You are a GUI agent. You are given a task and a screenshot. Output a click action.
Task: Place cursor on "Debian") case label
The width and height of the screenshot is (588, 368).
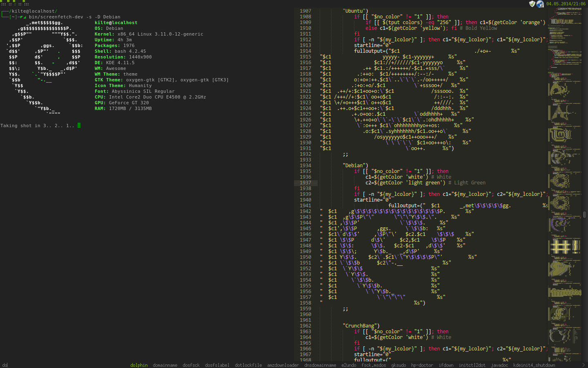(x=355, y=166)
